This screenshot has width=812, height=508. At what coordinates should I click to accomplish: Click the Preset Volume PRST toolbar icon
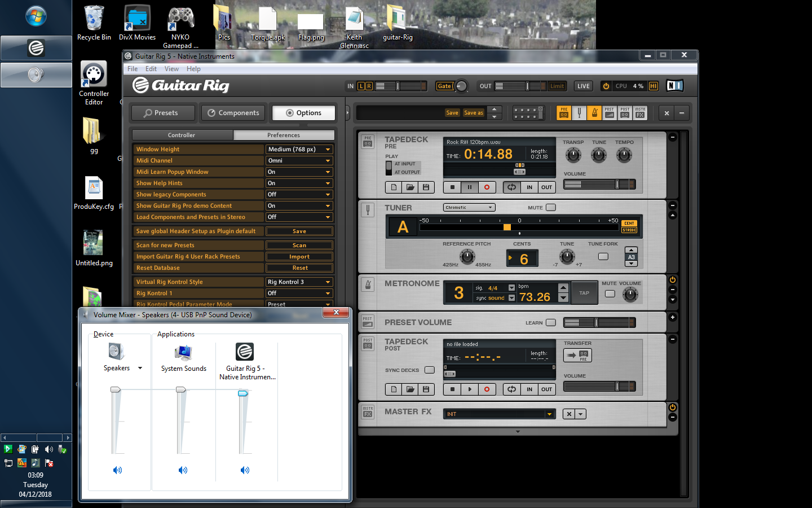coord(610,113)
